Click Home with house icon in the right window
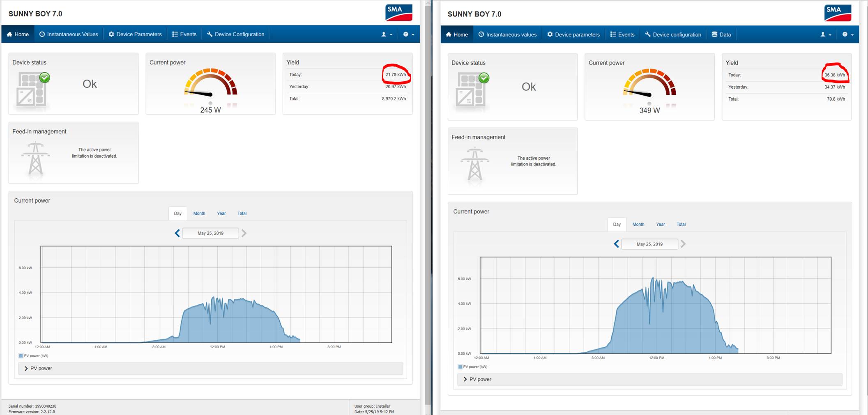Image resolution: width=868 pixels, height=415 pixels. (457, 34)
